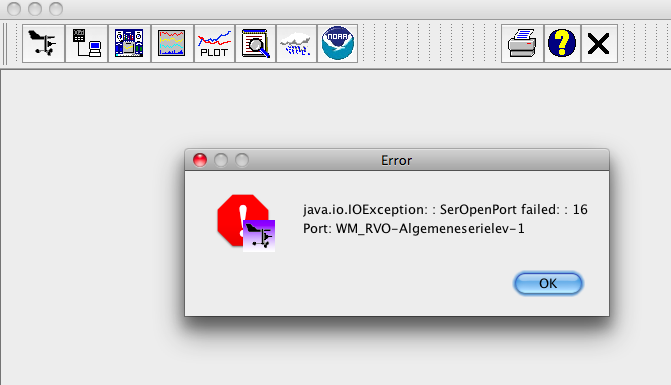Open the strip chart view
This screenshot has height=385, width=671.
point(172,43)
